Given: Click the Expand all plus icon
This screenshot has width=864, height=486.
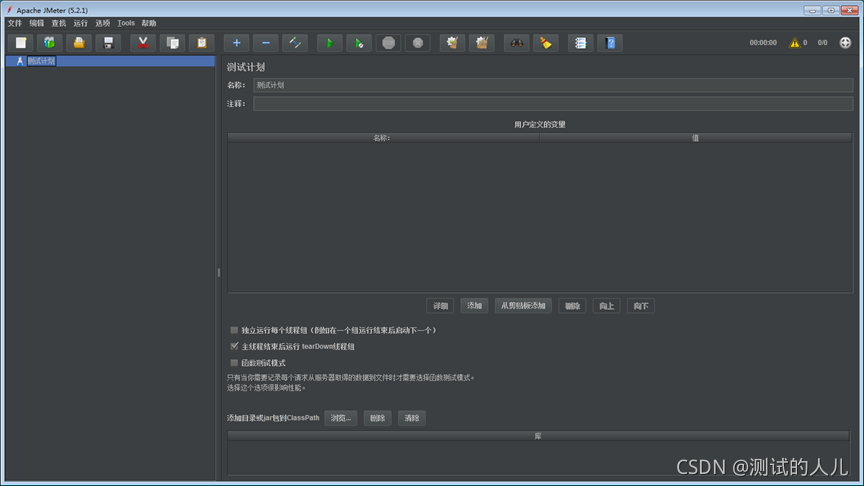Looking at the screenshot, I should tap(236, 43).
